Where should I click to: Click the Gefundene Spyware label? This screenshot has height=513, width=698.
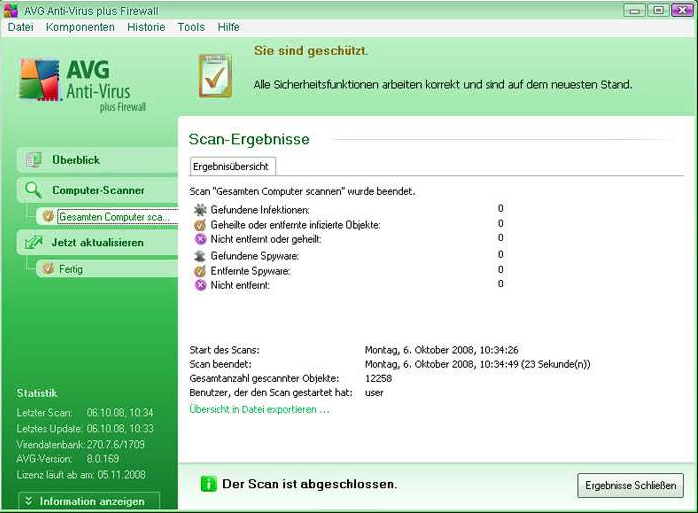click(x=255, y=256)
